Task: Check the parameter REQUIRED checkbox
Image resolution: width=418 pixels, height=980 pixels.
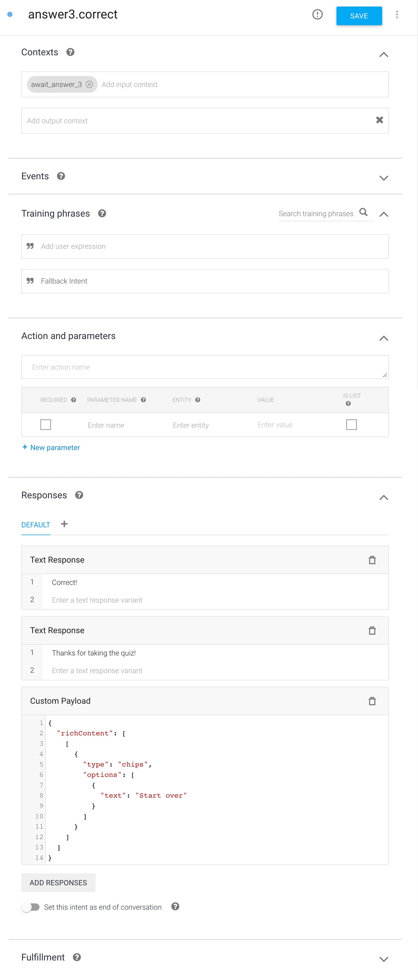Action: [x=46, y=425]
